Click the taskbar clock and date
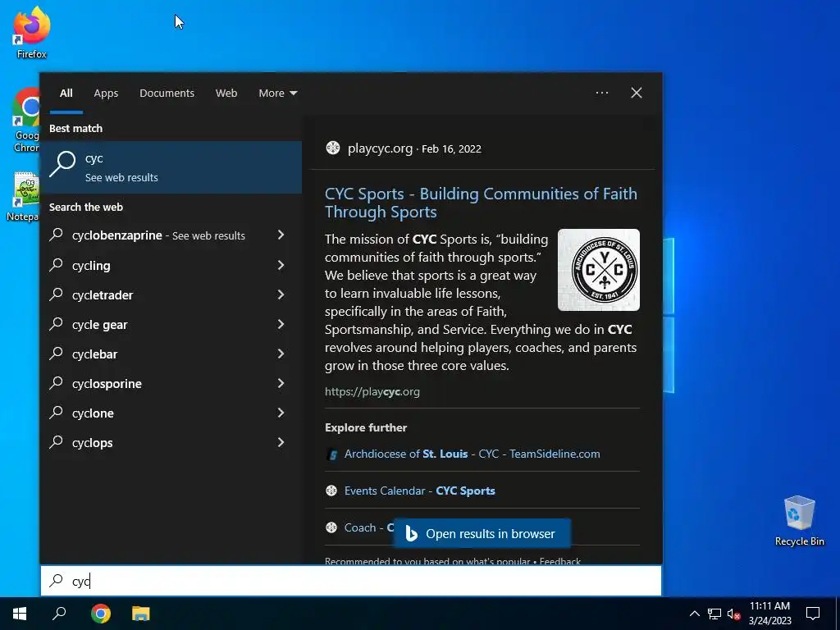Viewport: 840px width, 630px height. click(769, 614)
